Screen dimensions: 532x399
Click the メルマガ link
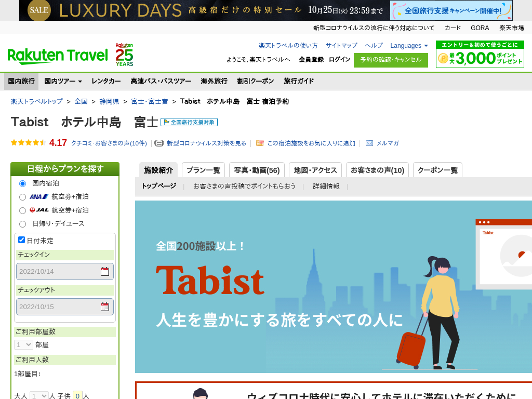[x=388, y=143]
